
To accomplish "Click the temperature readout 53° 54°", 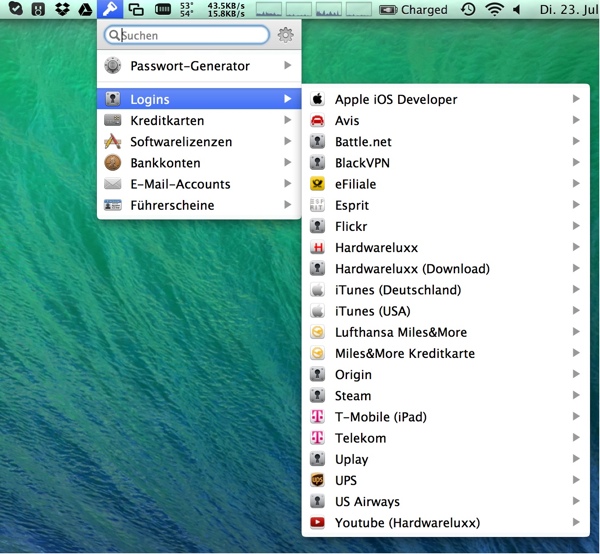I will click(186, 10).
